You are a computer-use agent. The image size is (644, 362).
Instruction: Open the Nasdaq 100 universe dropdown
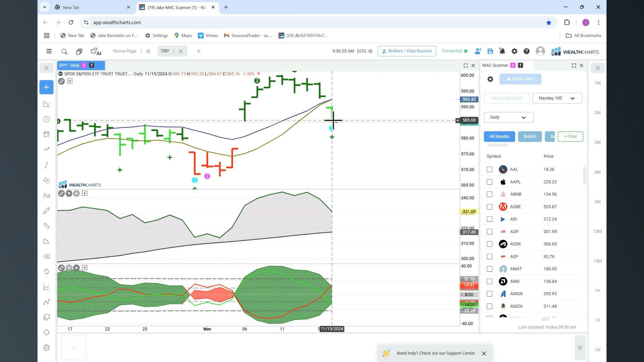pos(557,98)
